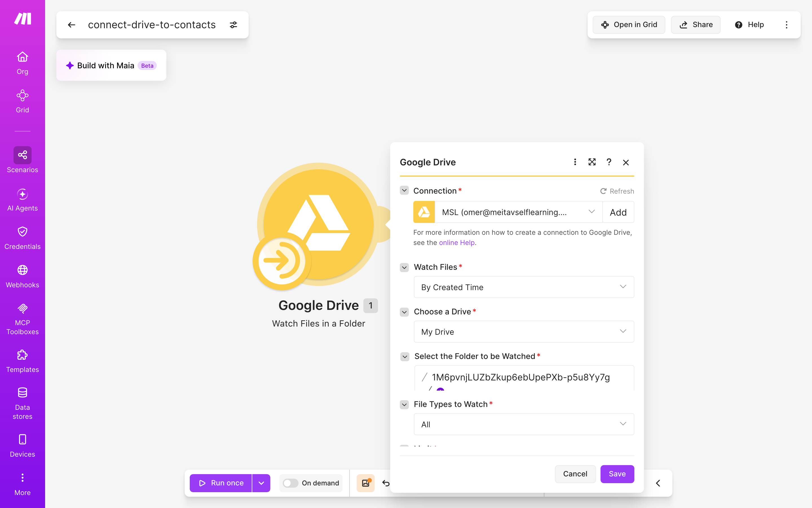Open Help in the top bar
The image size is (812, 508).
pos(749,25)
